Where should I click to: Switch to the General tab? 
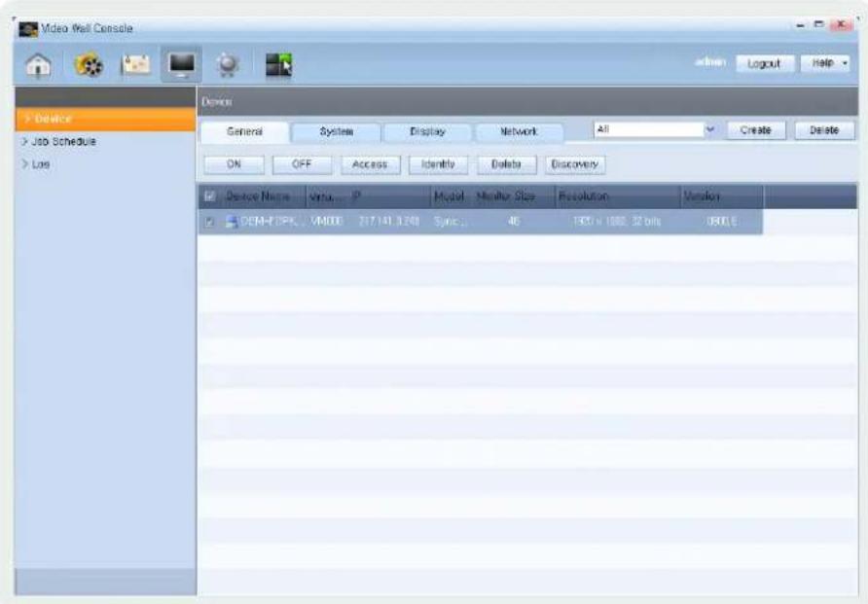coord(244,131)
